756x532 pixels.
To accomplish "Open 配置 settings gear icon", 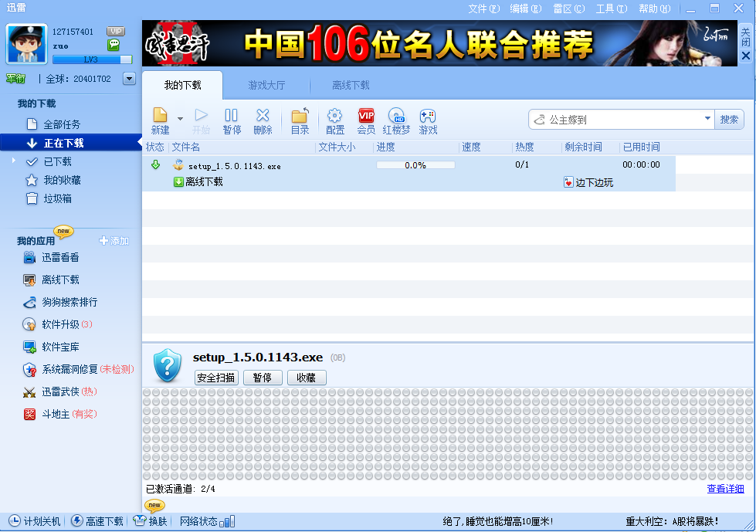I will pyautogui.click(x=335, y=121).
